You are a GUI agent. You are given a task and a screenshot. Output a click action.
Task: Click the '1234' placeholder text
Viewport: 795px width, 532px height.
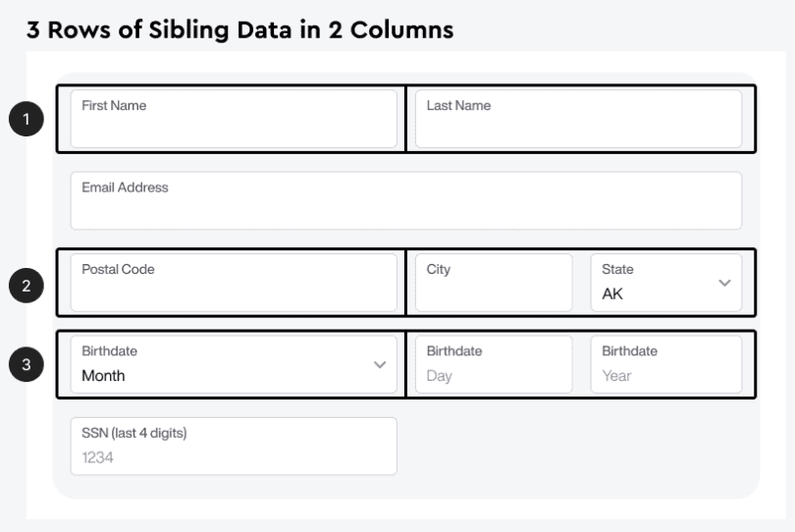click(98, 456)
